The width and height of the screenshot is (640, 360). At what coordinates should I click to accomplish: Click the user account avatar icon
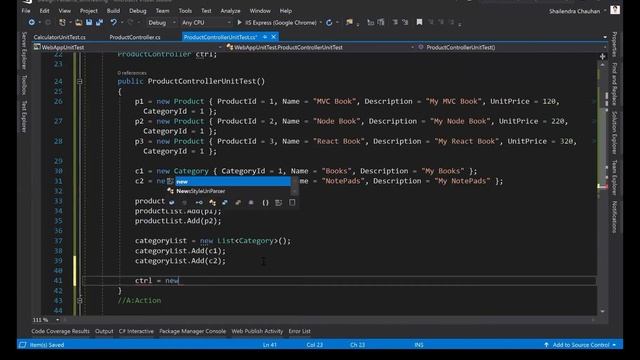coord(615,10)
